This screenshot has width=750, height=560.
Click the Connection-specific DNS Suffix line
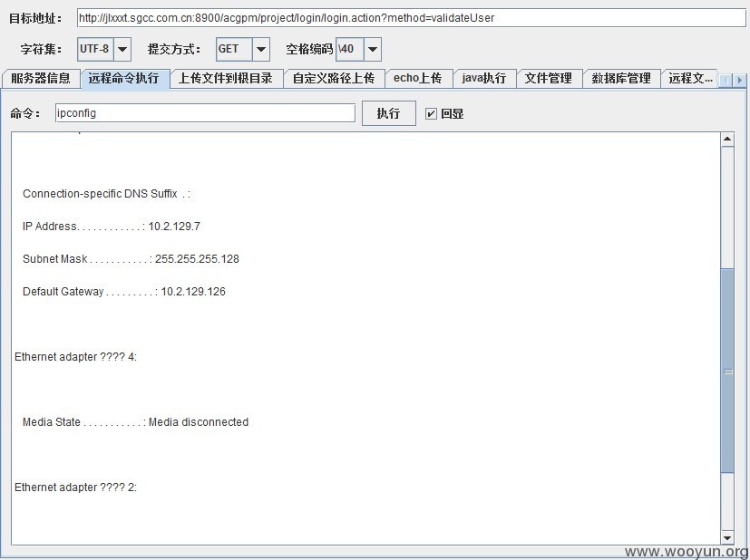[106, 194]
